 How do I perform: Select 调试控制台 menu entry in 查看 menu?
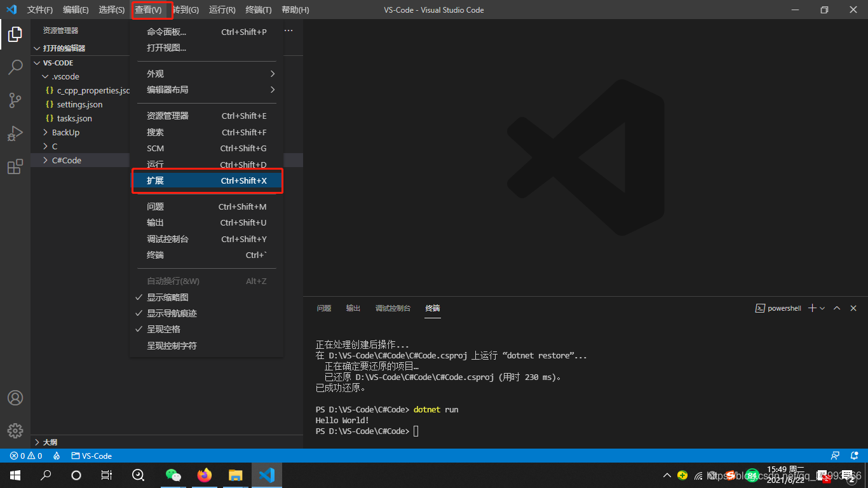point(207,239)
